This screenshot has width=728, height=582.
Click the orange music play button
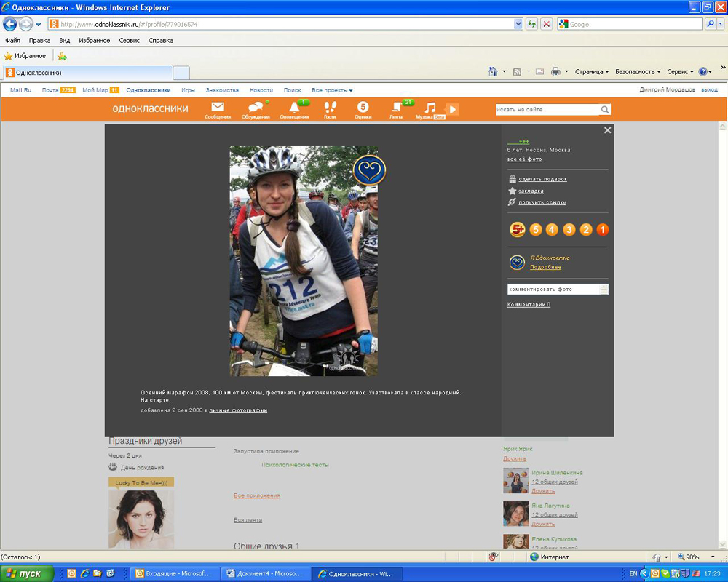453,110
